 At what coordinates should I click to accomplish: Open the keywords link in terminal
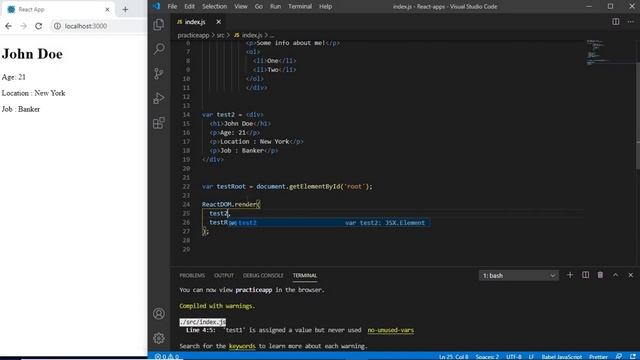pos(242,346)
